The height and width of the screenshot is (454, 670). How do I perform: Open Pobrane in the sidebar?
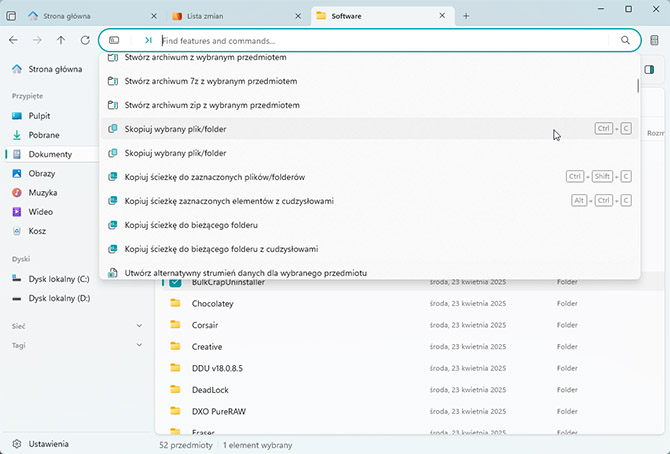(x=52, y=135)
